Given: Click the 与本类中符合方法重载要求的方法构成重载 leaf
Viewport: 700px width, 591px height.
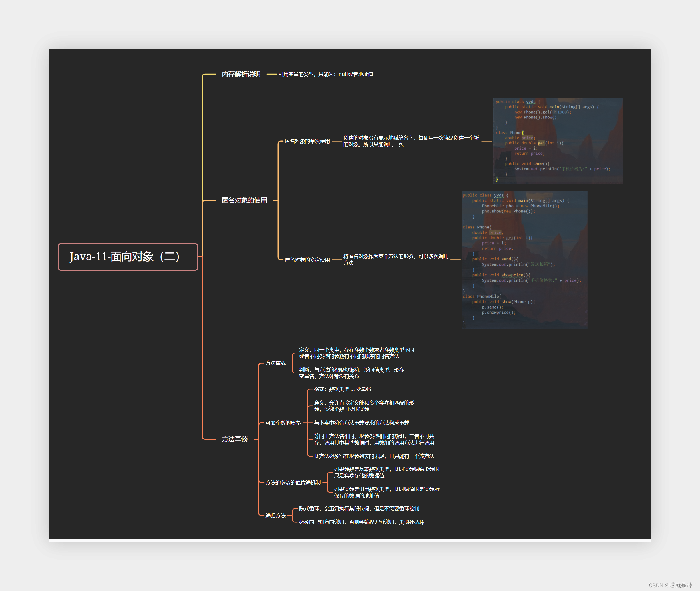Looking at the screenshot, I should [x=361, y=423].
